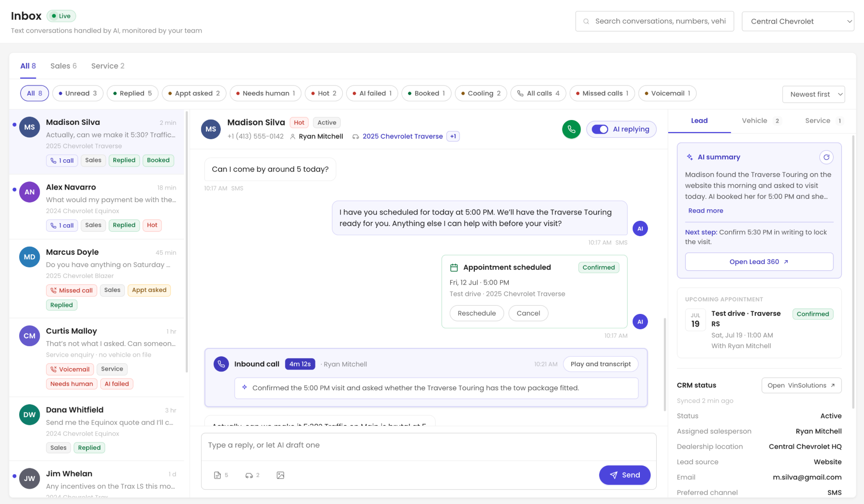Click the Voicemail tag on Curtis Malloy
Screen dimensions: 864x504
[70, 369]
